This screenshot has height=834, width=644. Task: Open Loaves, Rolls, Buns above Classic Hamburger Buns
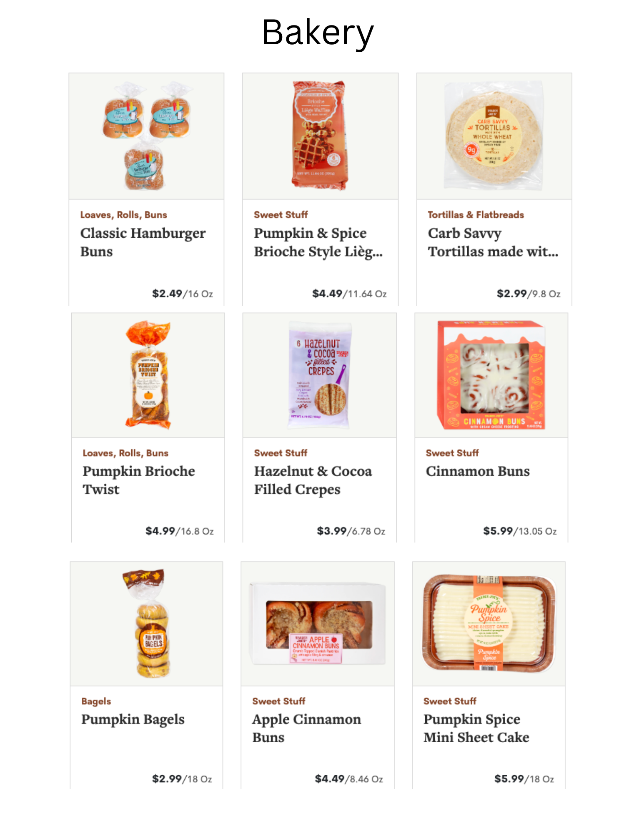(x=124, y=215)
